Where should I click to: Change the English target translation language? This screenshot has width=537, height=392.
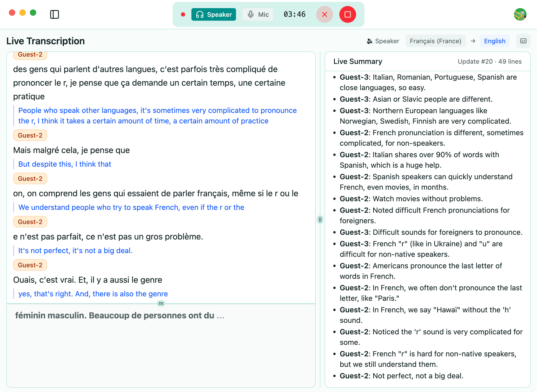click(x=495, y=41)
